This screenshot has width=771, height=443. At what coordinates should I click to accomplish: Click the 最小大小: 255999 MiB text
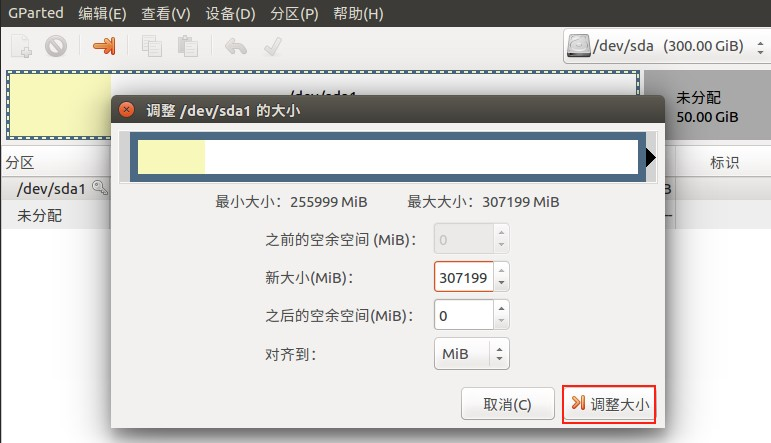291,202
